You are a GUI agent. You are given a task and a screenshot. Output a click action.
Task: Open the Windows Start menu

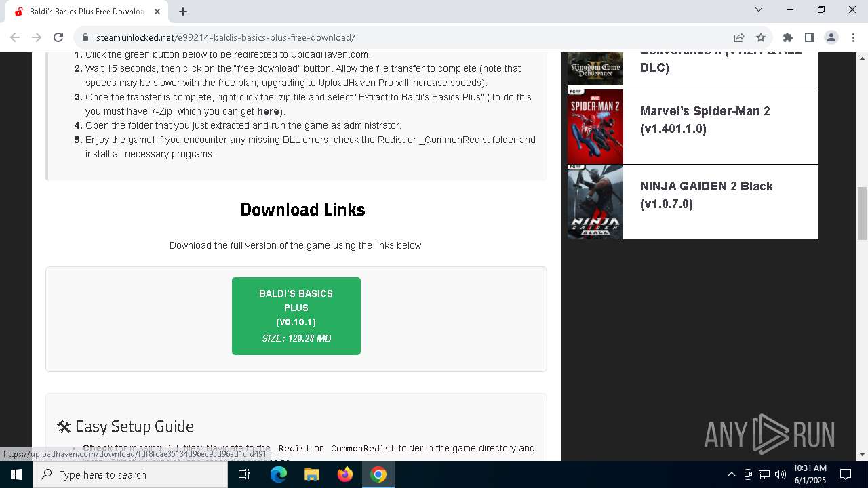(16, 474)
